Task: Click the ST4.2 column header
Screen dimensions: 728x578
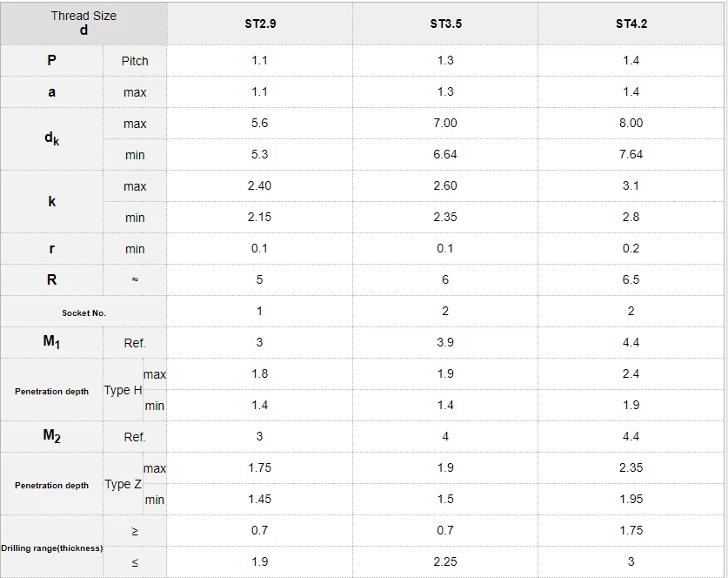Action: point(631,24)
